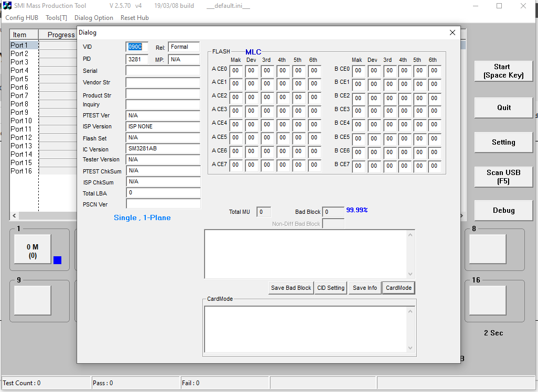538x392 pixels.
Task: Click the ISP Version field
Action: [x=163, y=126]
